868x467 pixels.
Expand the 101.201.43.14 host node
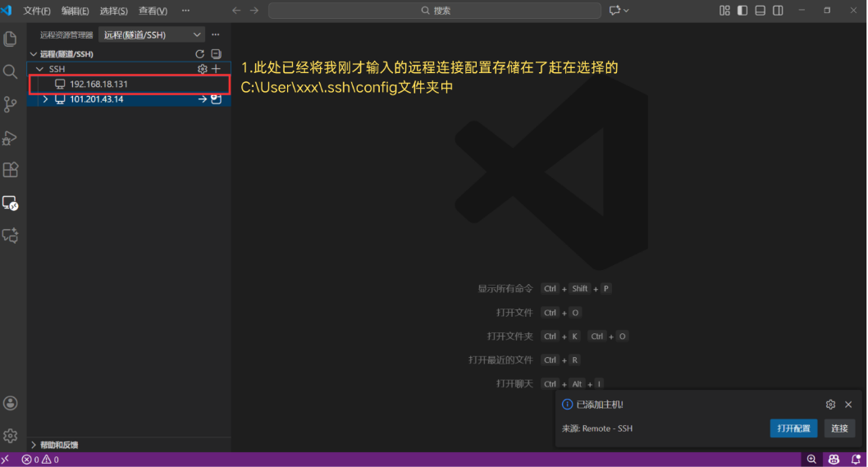(45, 99)
